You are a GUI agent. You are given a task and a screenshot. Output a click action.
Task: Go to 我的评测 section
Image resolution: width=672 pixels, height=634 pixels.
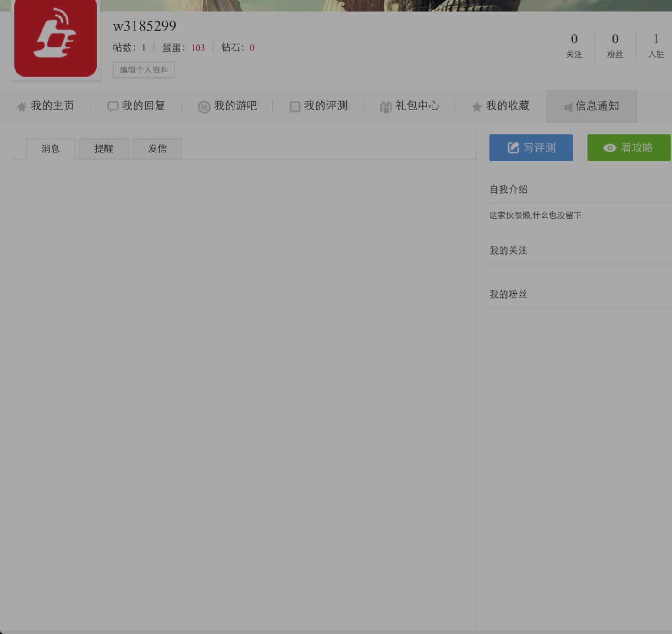click(319, 106)
